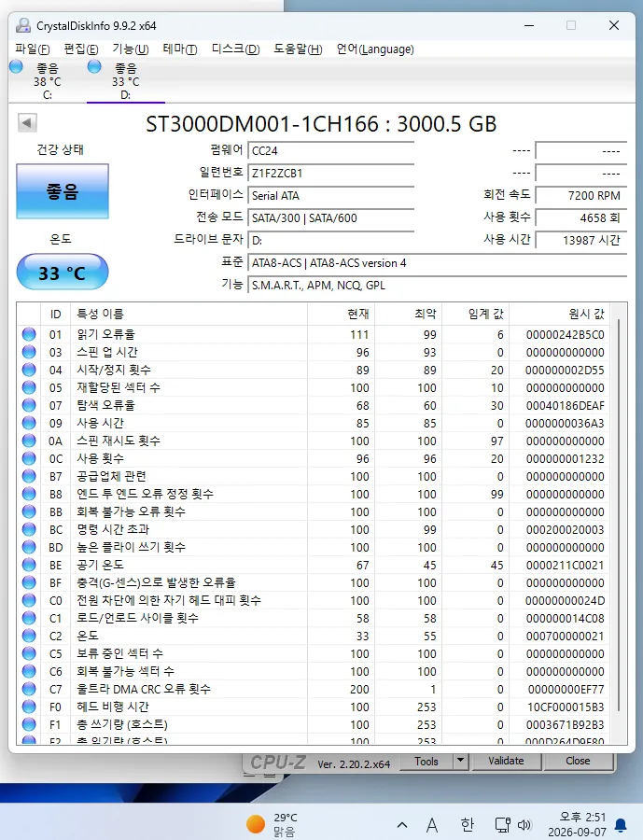Image resolution: width=643 pixels, height=840 pixels.
Task: Click the status icon for ID 0C 사용 횟수 row
Action: (29, 458)
